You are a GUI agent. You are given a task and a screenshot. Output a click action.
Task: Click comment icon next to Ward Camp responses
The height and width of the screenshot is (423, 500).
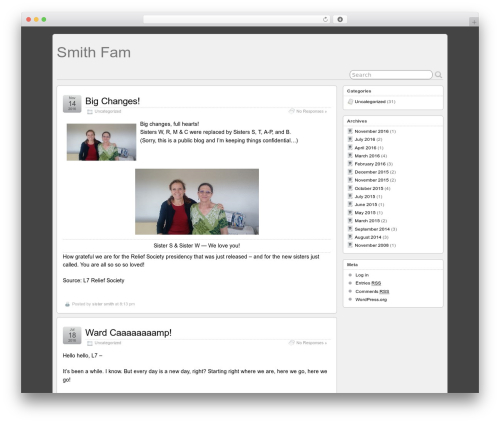point(292,342)
